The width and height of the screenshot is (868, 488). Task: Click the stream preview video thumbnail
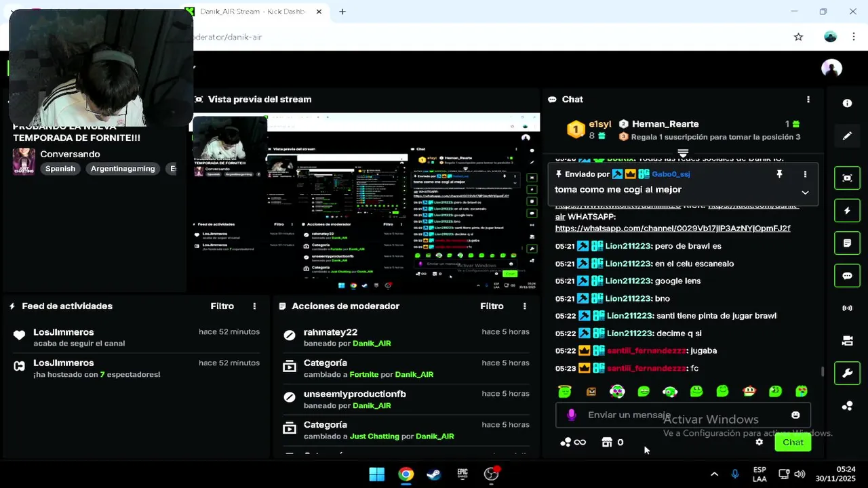point(365,203)
